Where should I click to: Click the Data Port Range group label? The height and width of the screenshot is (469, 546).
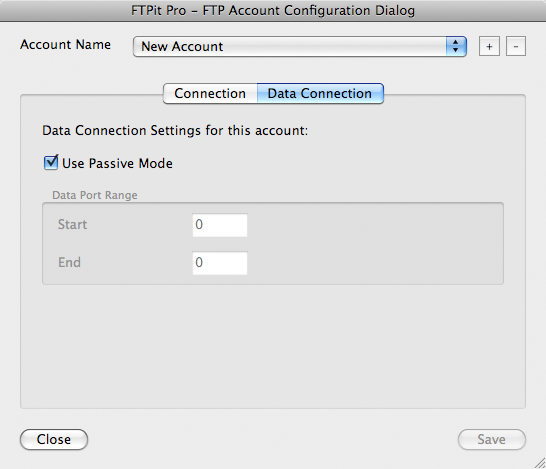(x=95, y=195)
